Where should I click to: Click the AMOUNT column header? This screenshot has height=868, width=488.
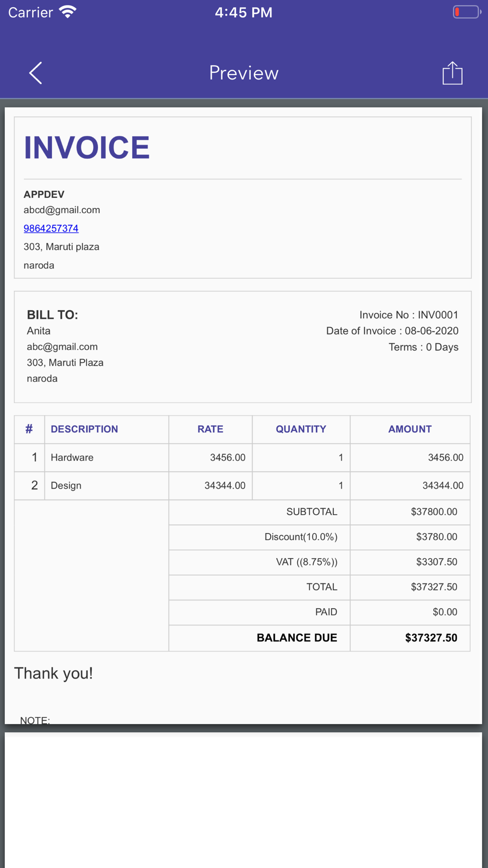point(410,429)
